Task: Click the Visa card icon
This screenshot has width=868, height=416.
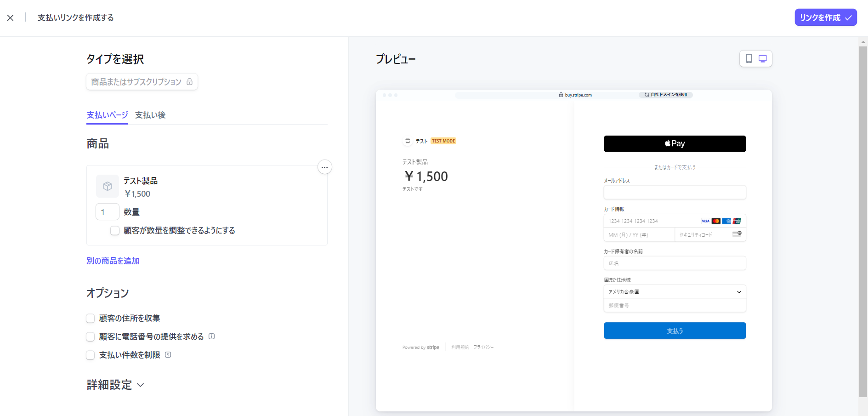Action: (x=705, y=221)
